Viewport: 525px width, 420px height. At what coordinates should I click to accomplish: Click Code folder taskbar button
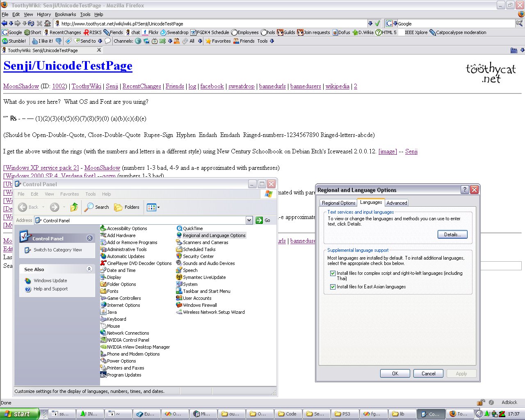[x=289, y=414]
